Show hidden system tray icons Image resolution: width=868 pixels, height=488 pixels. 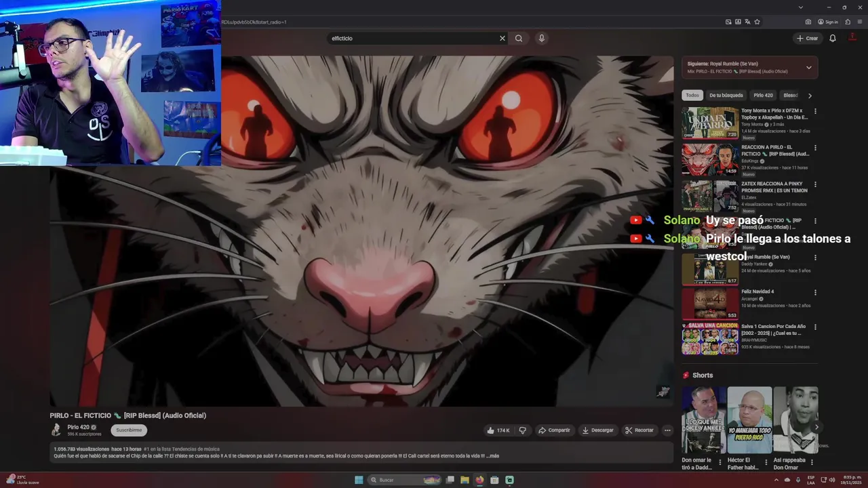776,480
